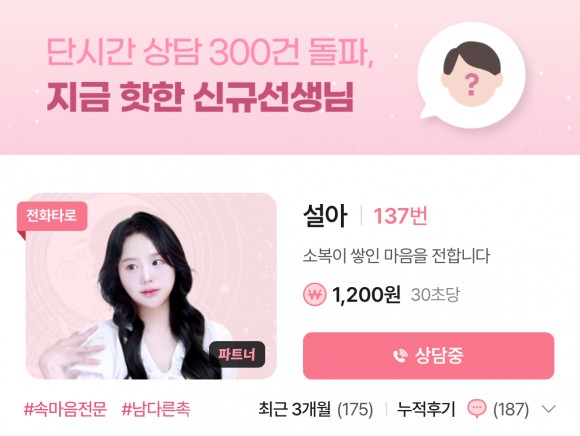This screenshot has height=436, width=580.
Task: Open the 최근 3개월 (175) reviews tab
Action: (x=316, y=409)
